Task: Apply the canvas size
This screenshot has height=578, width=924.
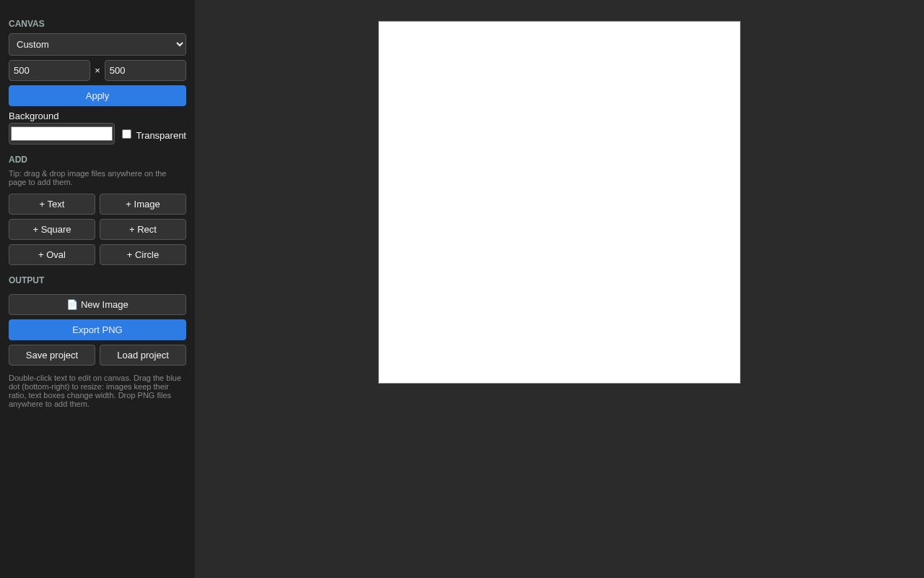Action: [97, 95]
